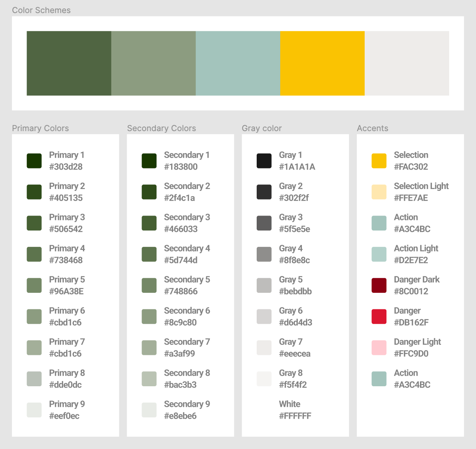476x449 pixels.
Task: Choose the Secondary 2 swatch
Action: 149,192
